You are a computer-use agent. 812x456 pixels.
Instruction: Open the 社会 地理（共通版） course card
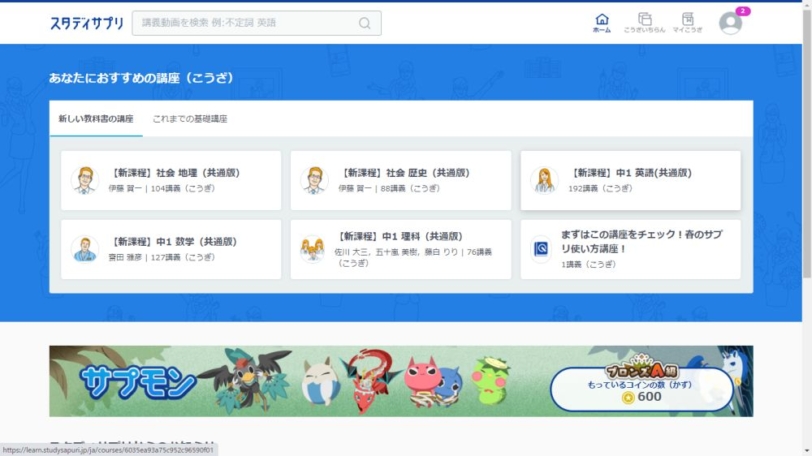click(x=171, y=181)
